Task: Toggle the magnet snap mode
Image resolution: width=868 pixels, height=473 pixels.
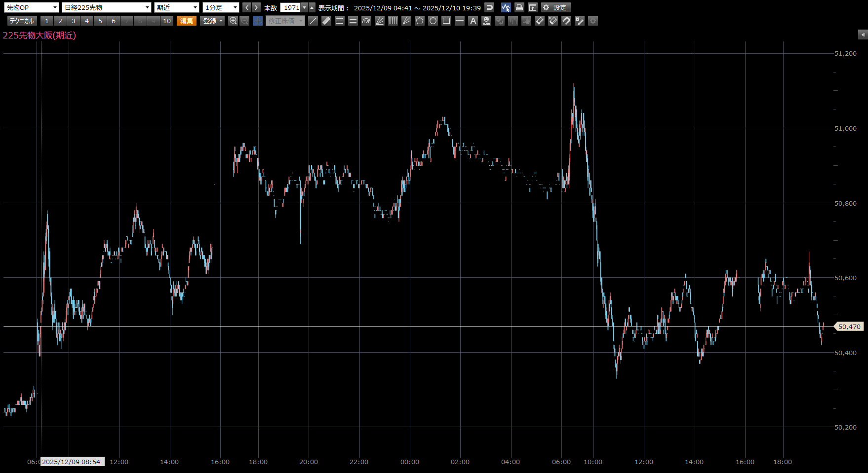Action: click(566, 21)
